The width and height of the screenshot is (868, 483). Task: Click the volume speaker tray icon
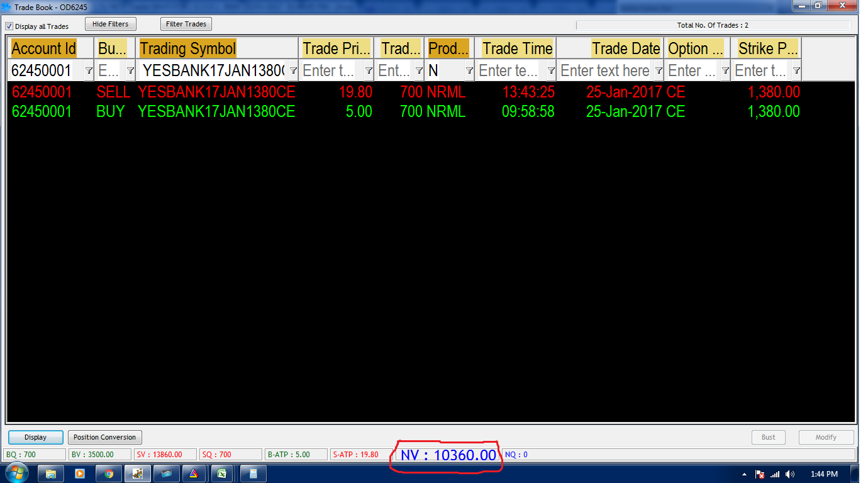tap(790, 474)
